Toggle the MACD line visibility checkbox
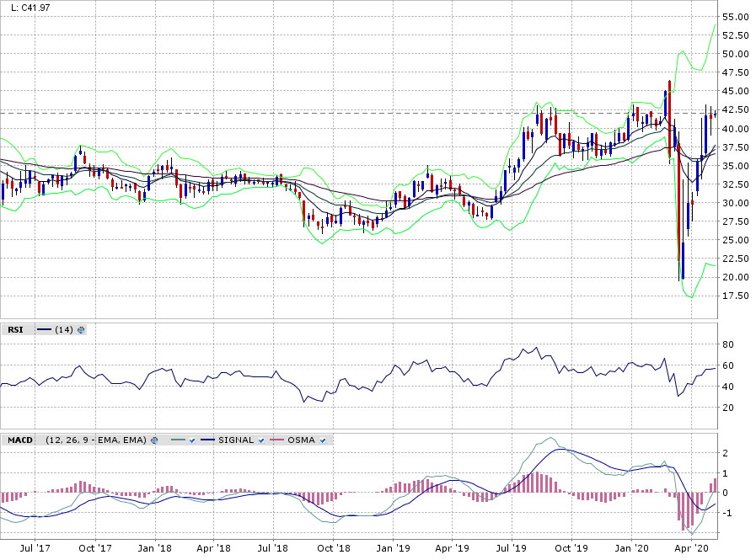The width and height of the screenshot is (756, 560). coord(192,440)
